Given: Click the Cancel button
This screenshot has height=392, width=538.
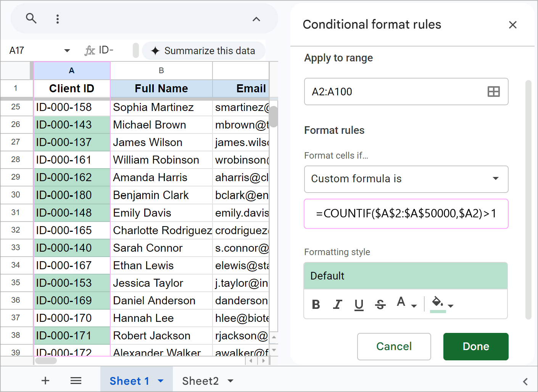Looking at the screenshot, I should 394,346.
